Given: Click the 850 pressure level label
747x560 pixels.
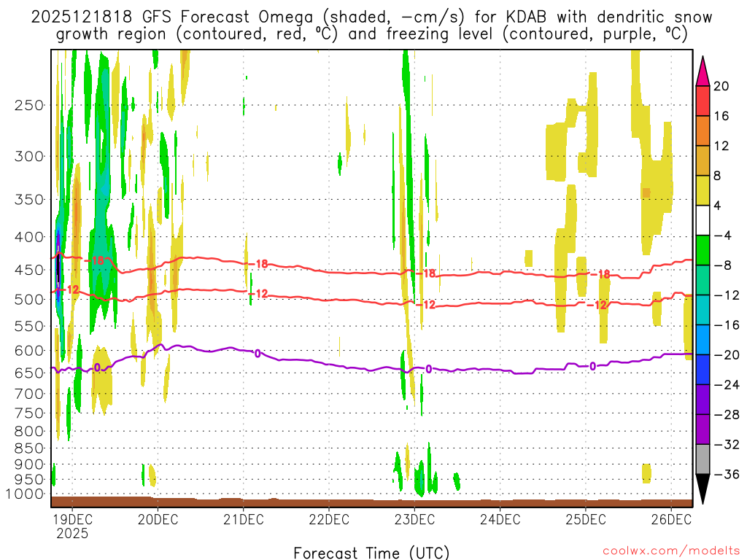Looking at the screenshot, I should (x=29, y=448).
